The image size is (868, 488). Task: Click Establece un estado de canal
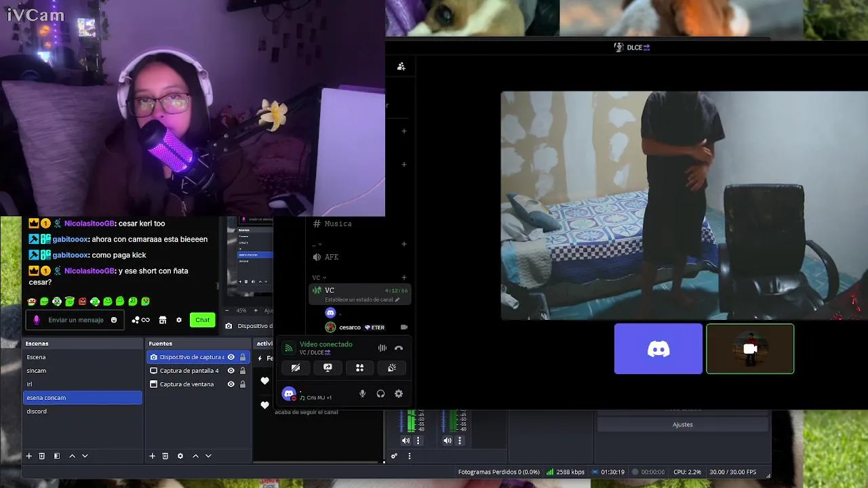(x=362, y=300)
